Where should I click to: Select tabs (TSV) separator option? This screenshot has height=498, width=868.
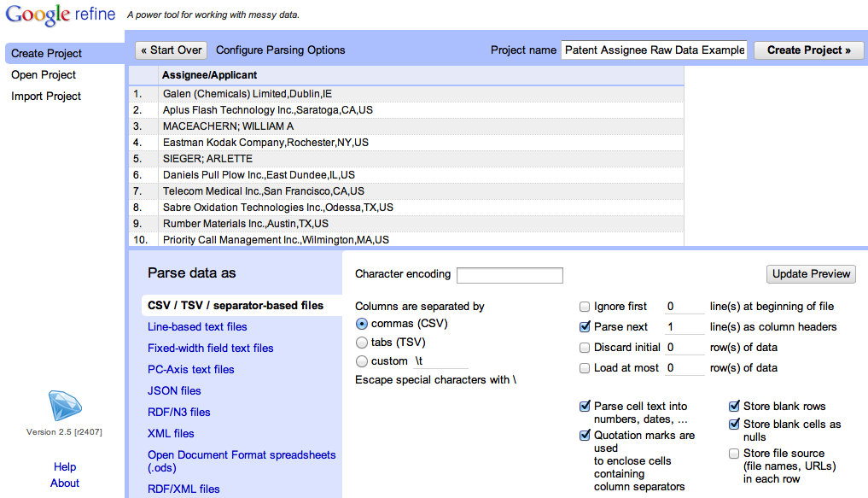pos(362,343)
